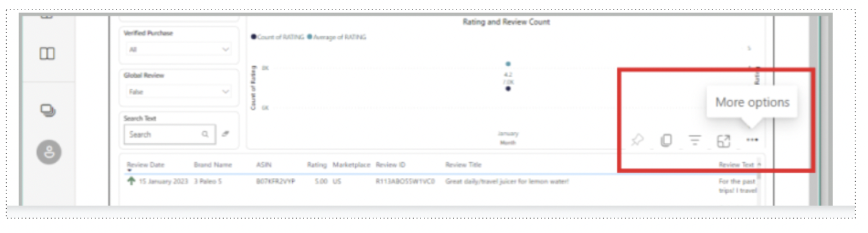This screenshot has width=868, height=233.
Task: Toggle Average of RATING legend item
Action: pyautogui.click(x=337, y=37)
